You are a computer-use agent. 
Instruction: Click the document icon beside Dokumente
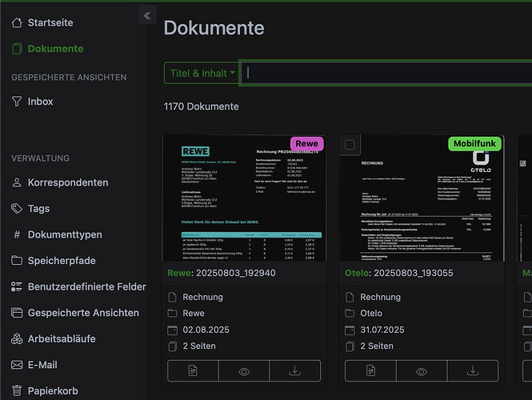click(x=17, y=49)
